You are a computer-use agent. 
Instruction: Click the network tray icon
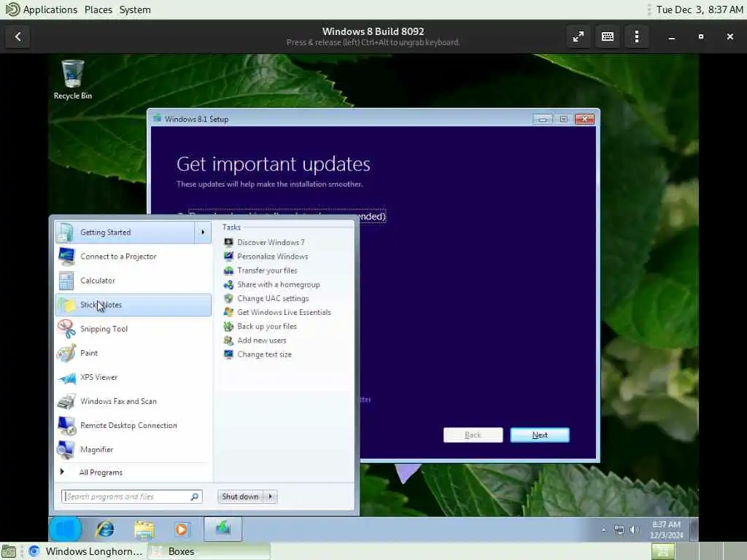[x=619, y=529]
